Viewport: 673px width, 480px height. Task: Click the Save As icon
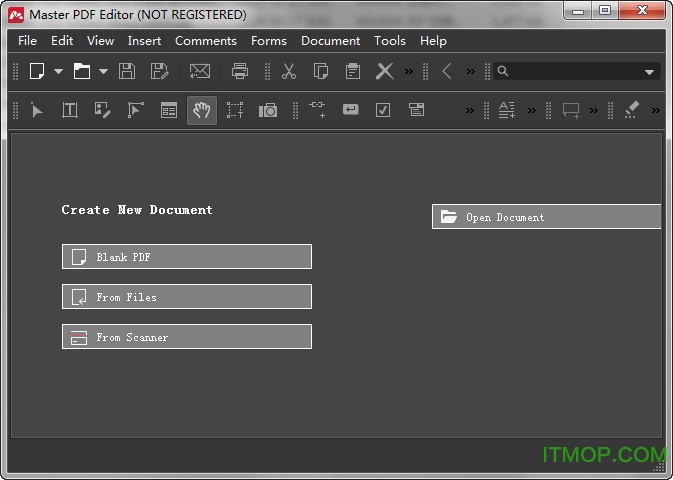(159, 71)
